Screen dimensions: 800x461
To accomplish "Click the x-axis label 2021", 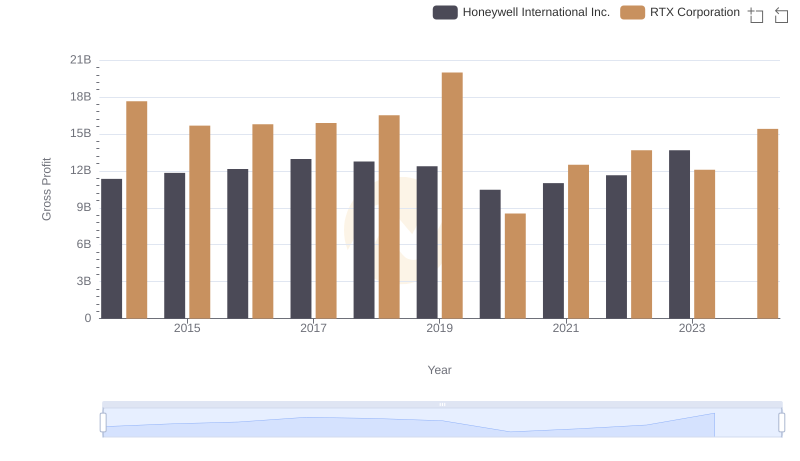I will point(566,328).
